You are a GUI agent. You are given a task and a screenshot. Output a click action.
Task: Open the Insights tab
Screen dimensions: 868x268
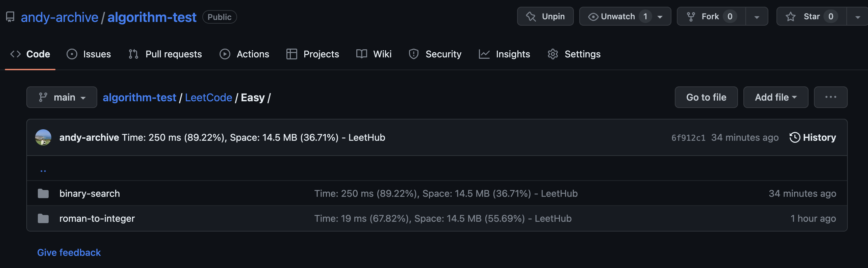(504, 54)
